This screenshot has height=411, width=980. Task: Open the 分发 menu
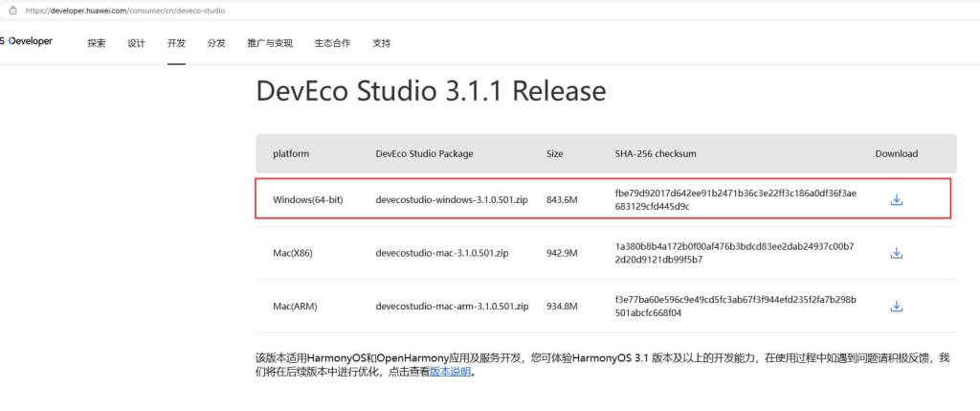tap(216, 43)
